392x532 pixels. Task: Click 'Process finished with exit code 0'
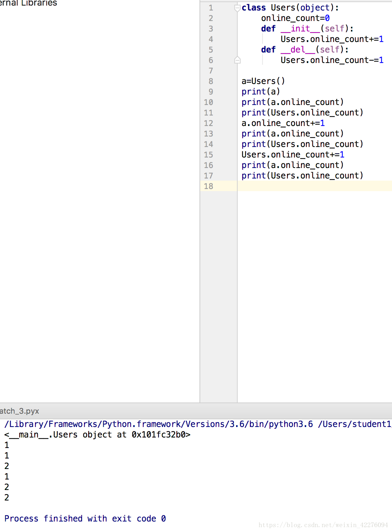tap(85, 519)
